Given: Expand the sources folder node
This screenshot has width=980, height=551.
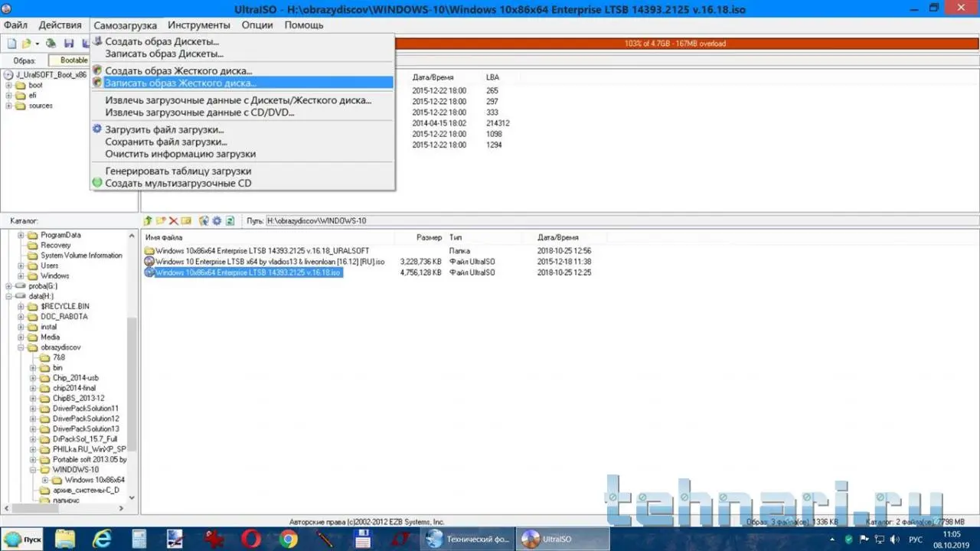Looking at the screenshot, I should (x=9, y=106).
